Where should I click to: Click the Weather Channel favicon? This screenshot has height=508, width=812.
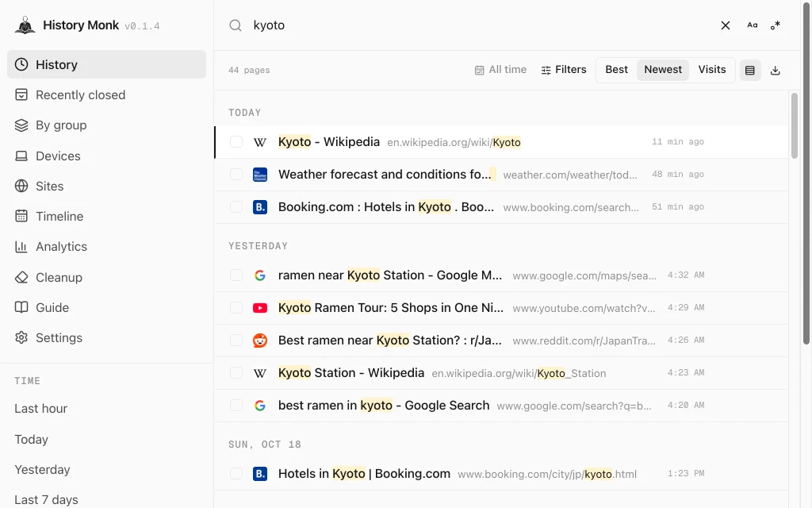(260, 175)
